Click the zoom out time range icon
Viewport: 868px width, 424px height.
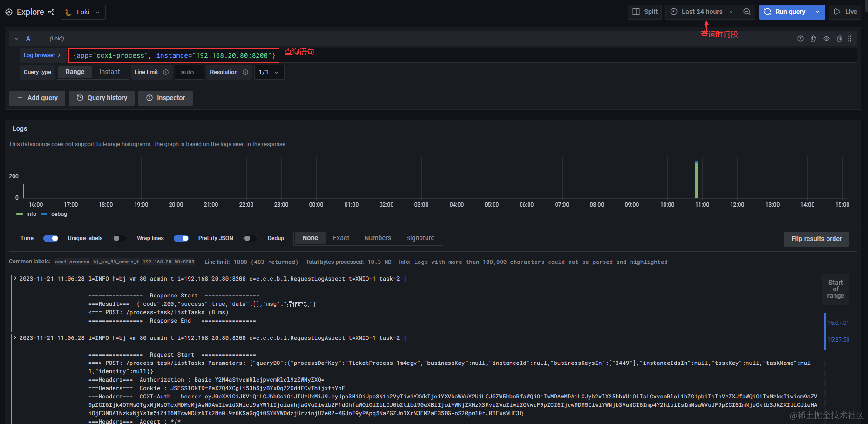[747, 12]
